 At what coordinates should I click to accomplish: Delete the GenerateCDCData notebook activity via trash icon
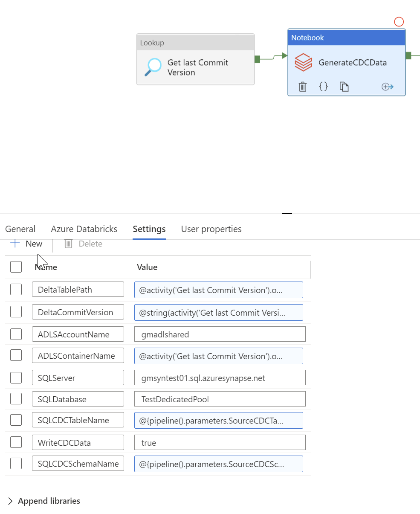tap(302, 87)
